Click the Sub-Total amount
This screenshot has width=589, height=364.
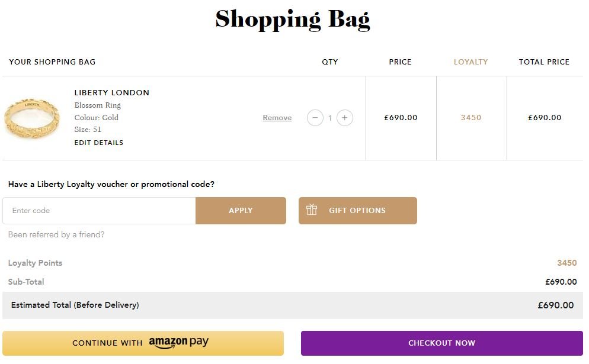(560, 282)
